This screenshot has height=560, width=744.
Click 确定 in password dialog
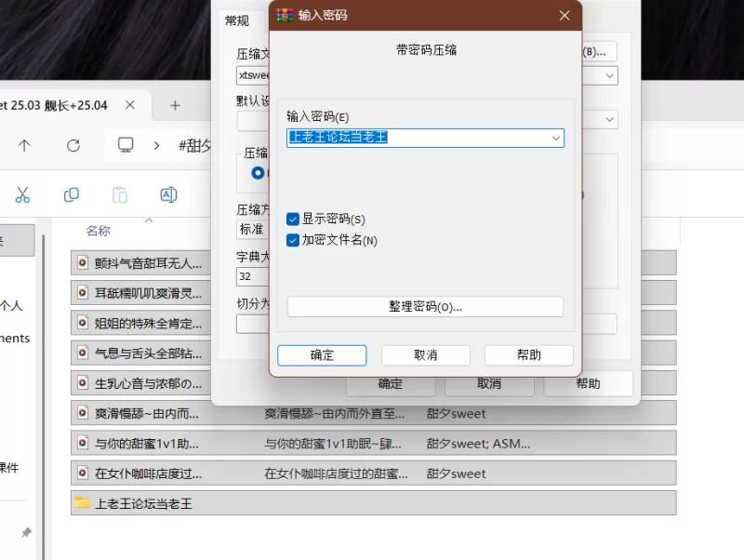coord(322,355)
